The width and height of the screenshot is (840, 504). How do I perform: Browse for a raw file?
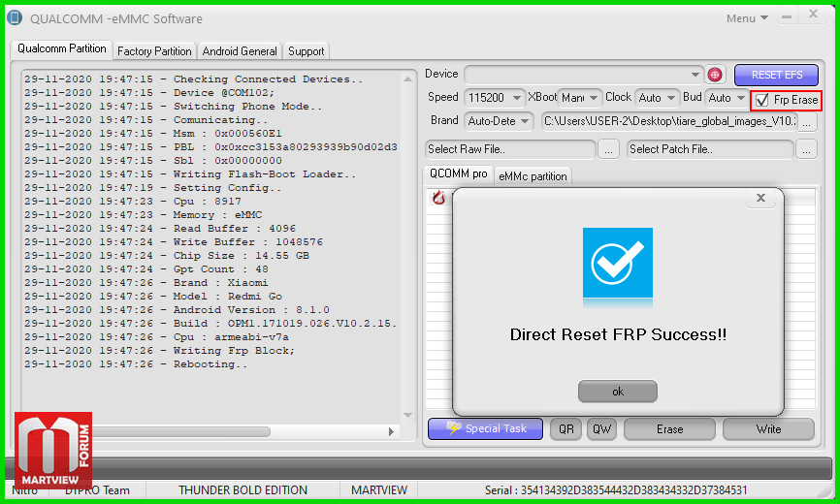coord(608,149)
